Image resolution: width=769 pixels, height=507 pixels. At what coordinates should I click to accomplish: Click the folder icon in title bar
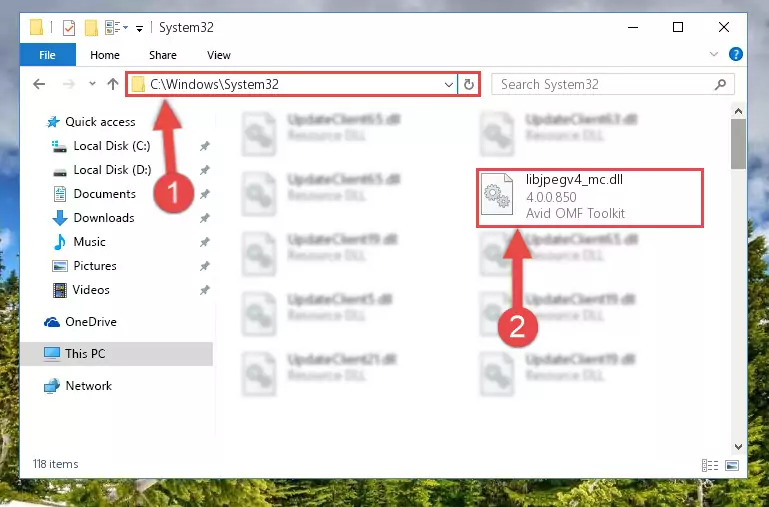point(36,27)
